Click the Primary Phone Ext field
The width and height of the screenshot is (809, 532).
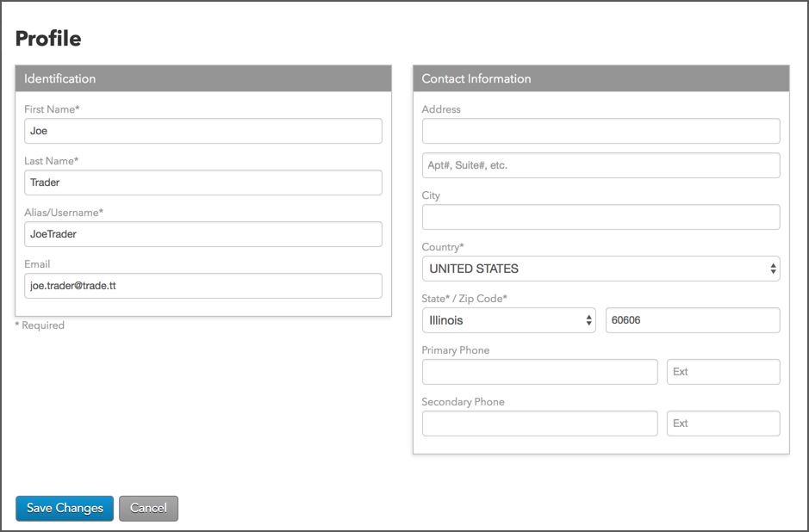[x=724, y=372]
